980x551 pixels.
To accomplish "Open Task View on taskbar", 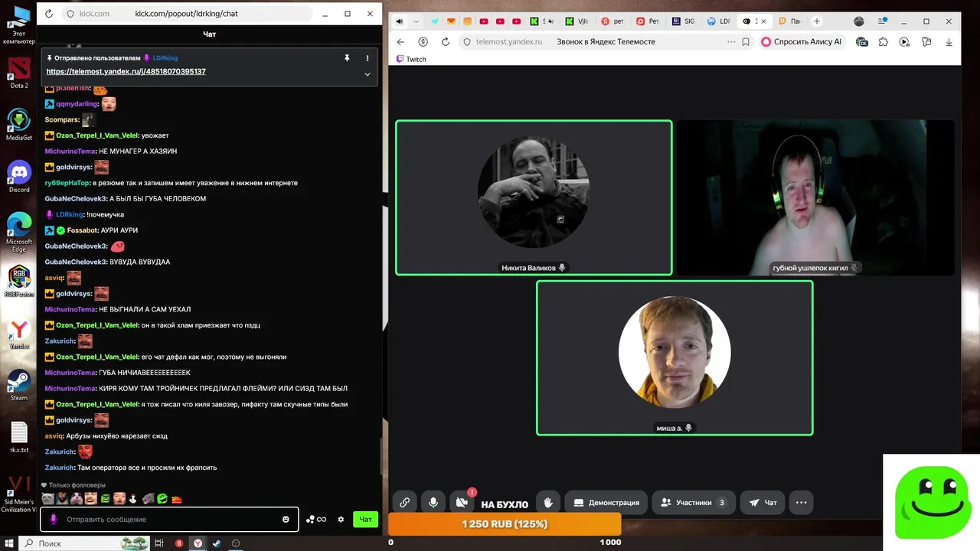I will pyautogui.click(x=159, y=543).
